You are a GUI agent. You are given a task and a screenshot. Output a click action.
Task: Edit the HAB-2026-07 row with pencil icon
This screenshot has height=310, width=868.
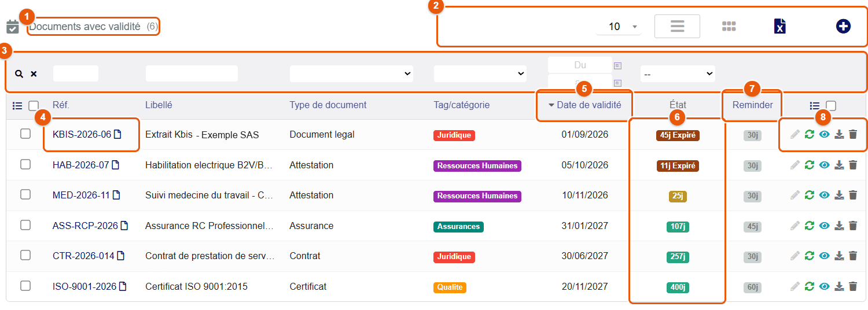795,165
